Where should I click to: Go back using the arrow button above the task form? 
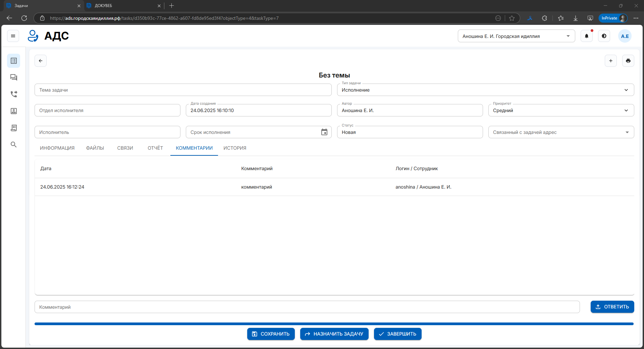41,61
